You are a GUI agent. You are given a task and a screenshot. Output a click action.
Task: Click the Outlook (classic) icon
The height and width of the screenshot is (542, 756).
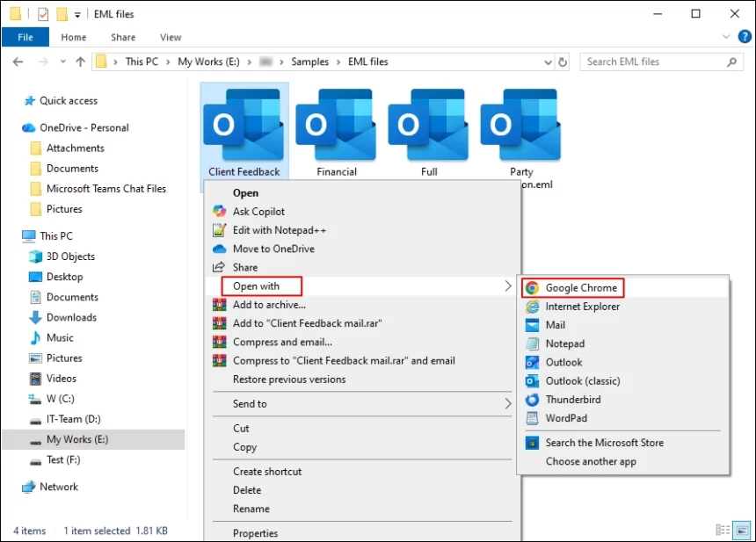(532, 381)
